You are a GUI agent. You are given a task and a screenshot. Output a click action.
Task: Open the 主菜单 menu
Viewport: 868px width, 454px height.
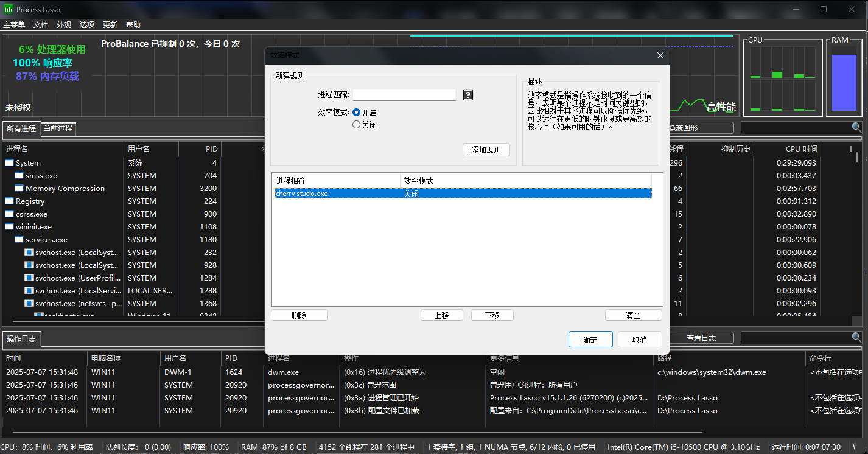pyautogui.click(x=14, y=25)
